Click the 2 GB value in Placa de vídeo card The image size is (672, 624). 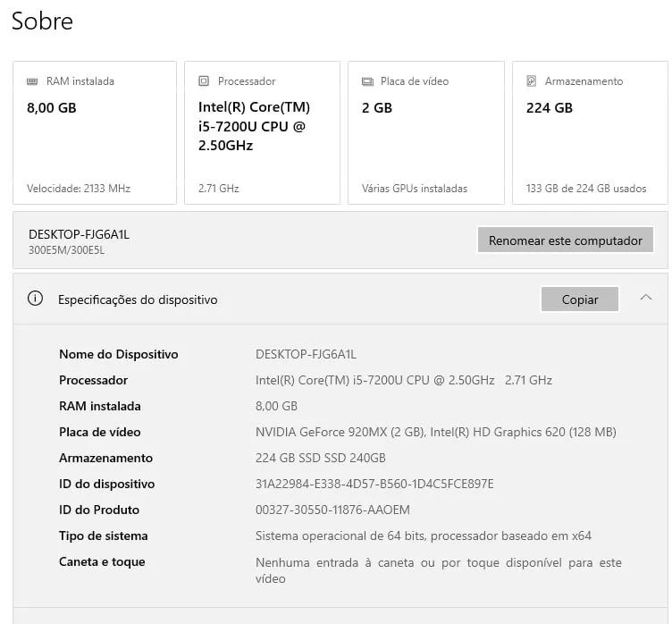[377, 107]
